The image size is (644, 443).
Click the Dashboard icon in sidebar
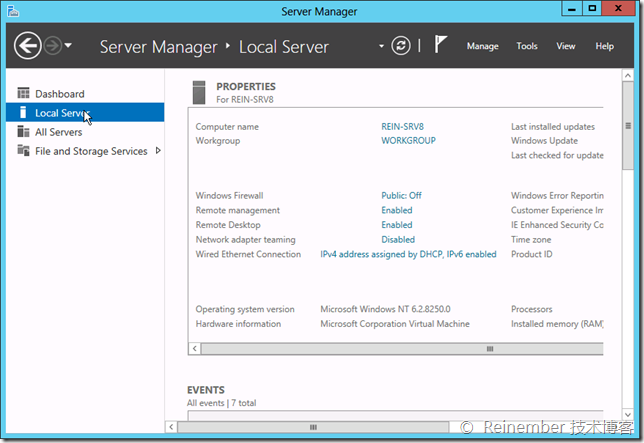24,94
